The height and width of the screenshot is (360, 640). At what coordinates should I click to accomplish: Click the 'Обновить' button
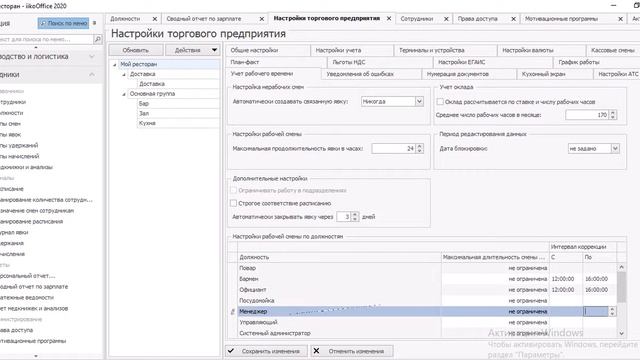[x=136, y=50]
